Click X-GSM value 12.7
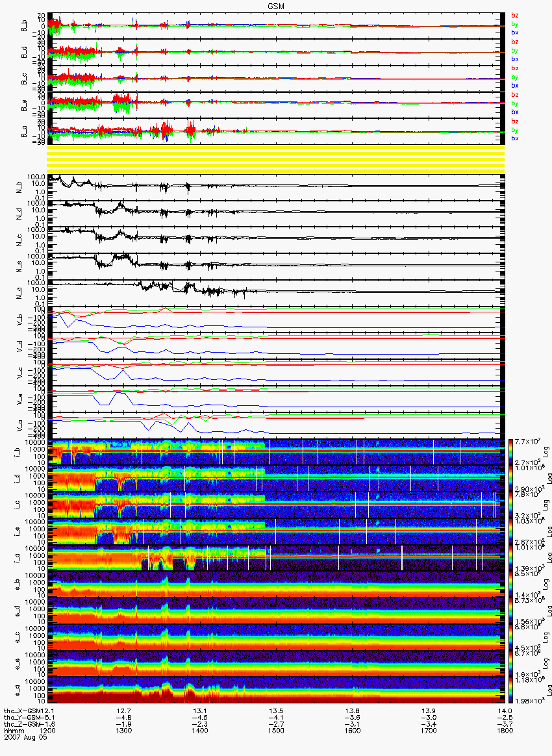 coord(124,711)
